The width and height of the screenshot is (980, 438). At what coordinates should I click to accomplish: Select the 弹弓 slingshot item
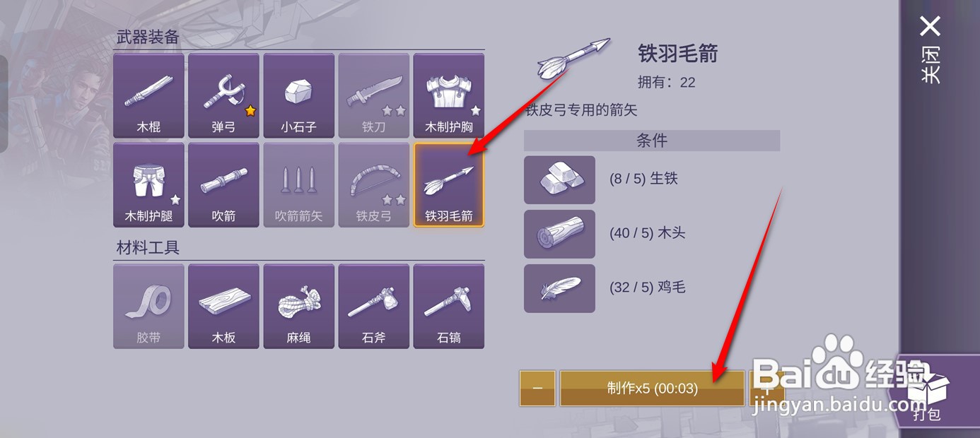click(x=223, y=95)
